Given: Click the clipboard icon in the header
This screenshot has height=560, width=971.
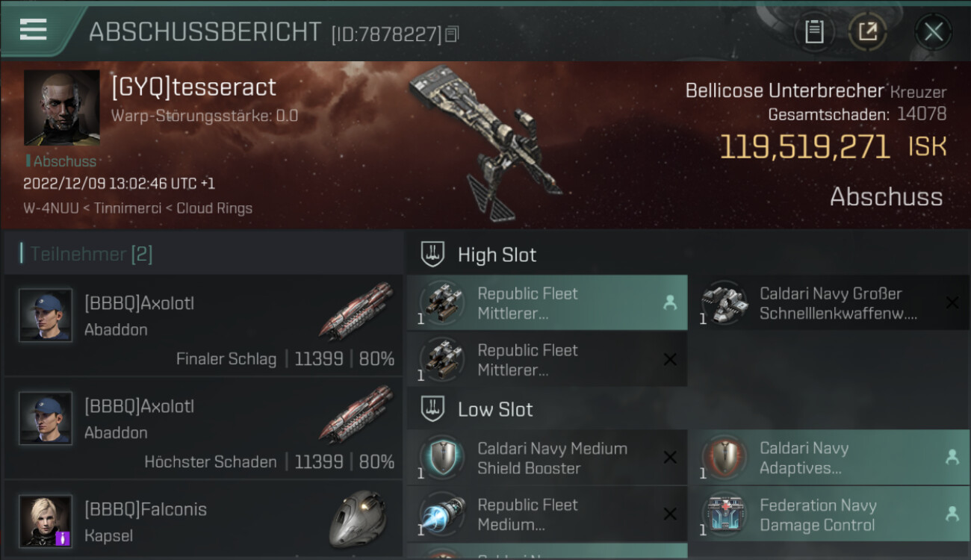Looking at the screenshot, I should 814,31.
